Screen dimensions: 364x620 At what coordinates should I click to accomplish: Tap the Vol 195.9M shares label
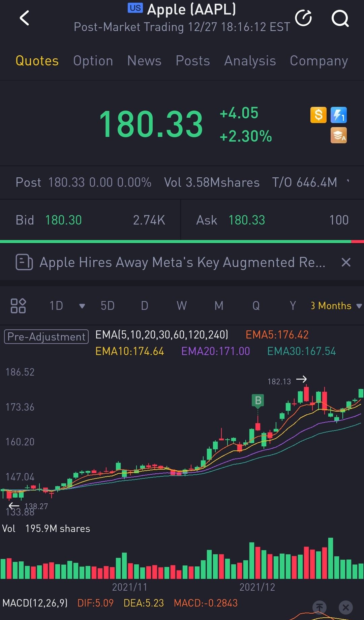coord(46,529)
